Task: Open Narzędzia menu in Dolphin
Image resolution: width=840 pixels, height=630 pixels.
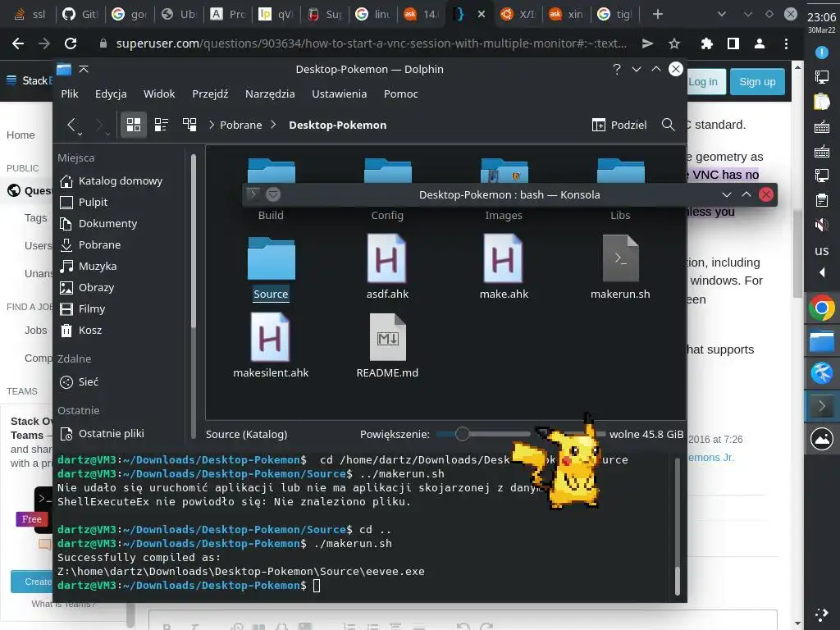Action: 270,94
